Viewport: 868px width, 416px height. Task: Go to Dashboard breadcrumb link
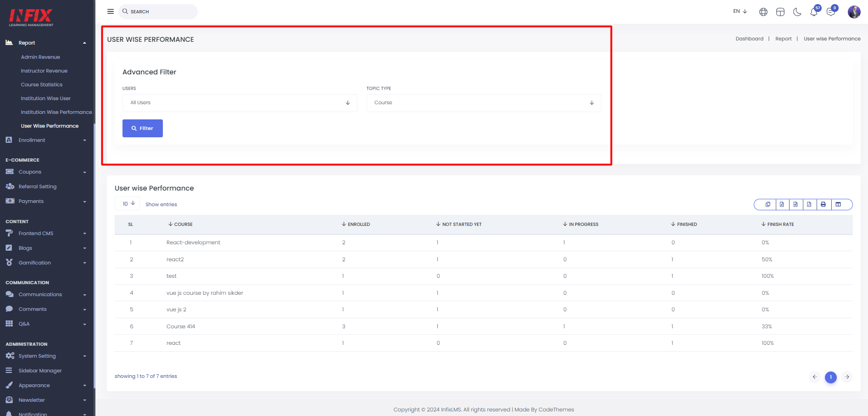(750, 39)
